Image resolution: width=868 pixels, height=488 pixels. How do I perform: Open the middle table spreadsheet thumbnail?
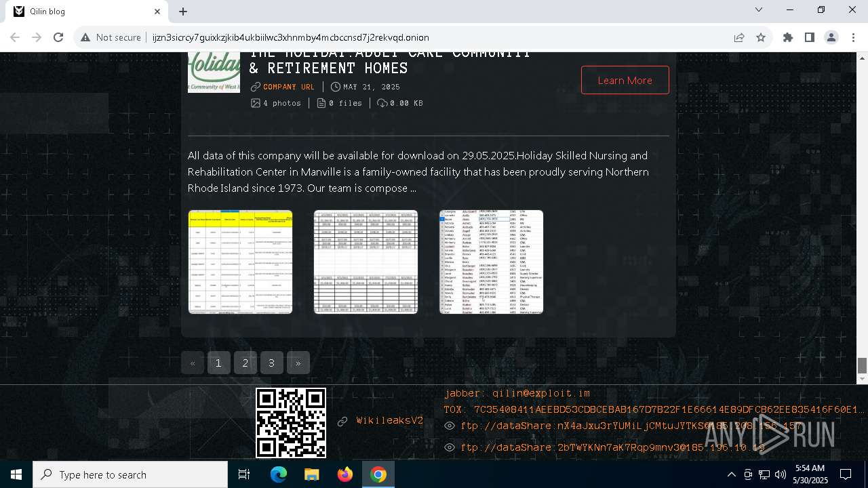click(366, 262)
